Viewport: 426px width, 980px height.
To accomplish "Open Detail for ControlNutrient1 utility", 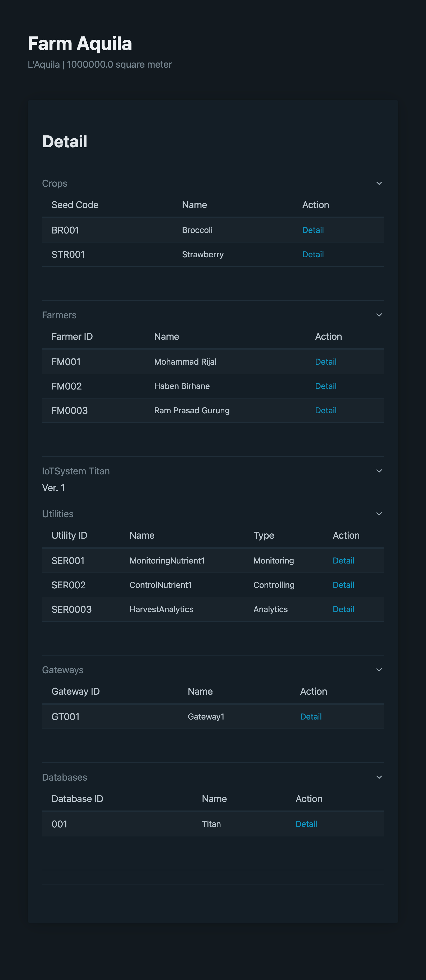I will coord(343,585).
